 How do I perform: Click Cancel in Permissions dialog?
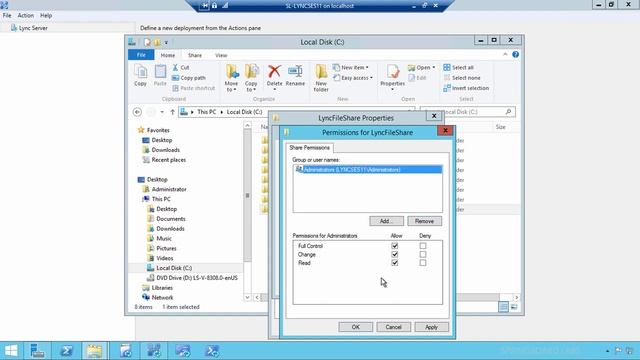(x=393, y=327)
